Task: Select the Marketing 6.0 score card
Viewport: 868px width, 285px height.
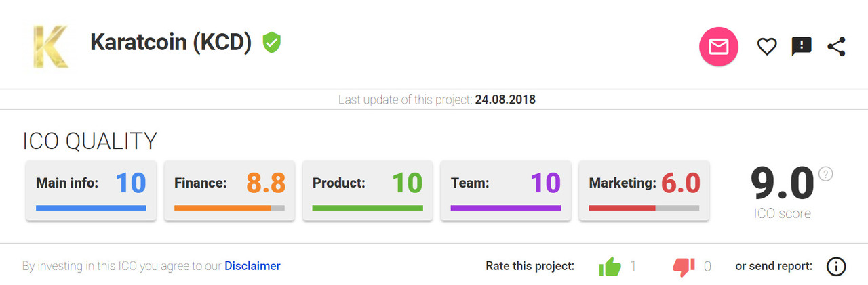Action: [x=644, y=190]
